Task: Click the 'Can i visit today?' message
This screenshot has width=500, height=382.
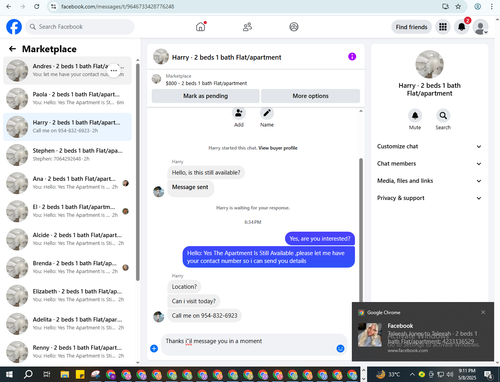Action: tap(194, 301)
